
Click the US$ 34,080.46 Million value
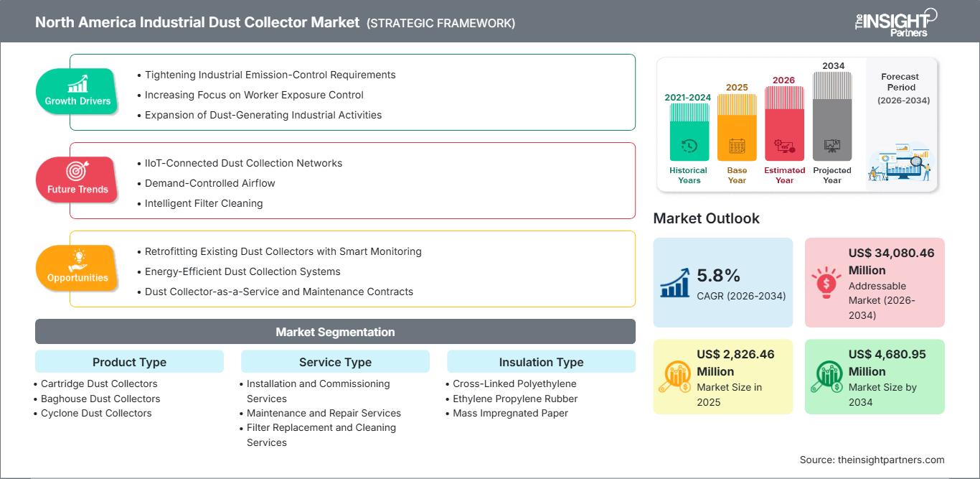893,261
